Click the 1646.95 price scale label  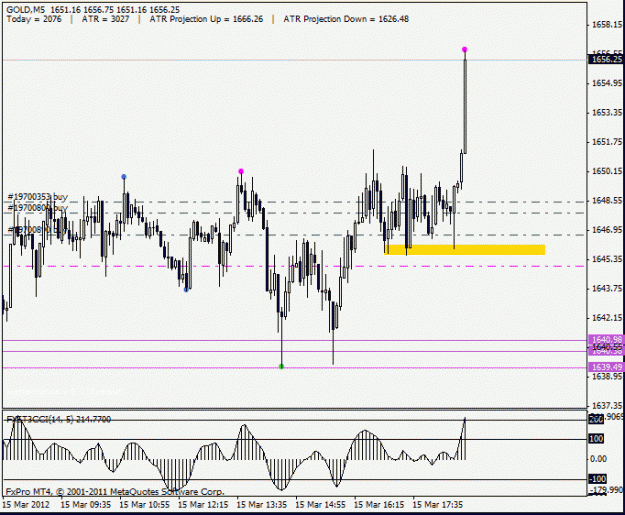pyautogui.click(x=607, y=230)
